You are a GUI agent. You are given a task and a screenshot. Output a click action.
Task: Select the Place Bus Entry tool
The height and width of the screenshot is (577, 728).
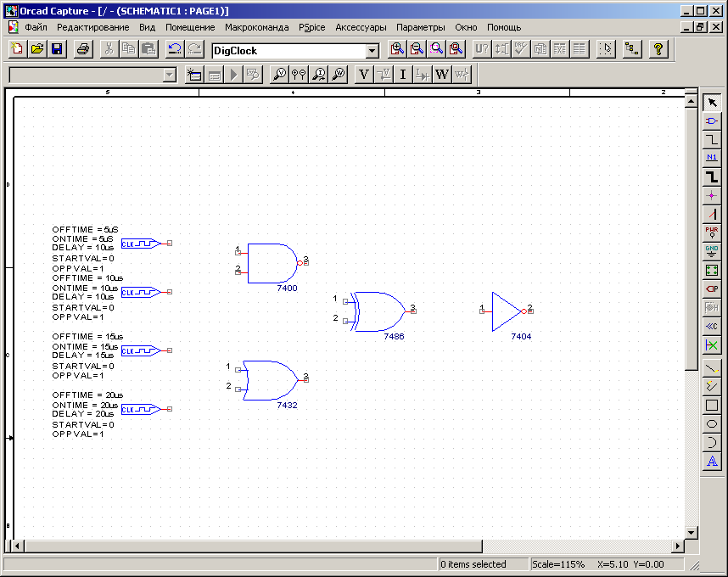coord(712,214)
